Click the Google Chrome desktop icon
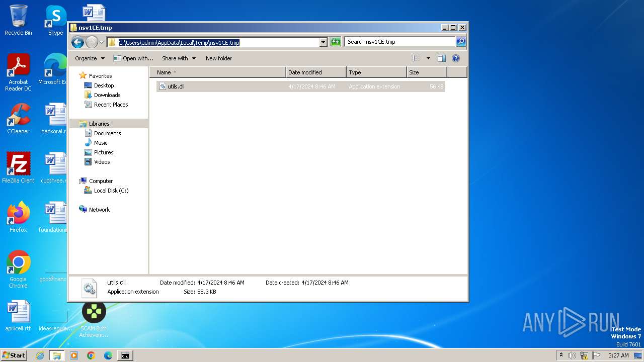The height and width of the screenshot is (362, 644). pos(18,269)
